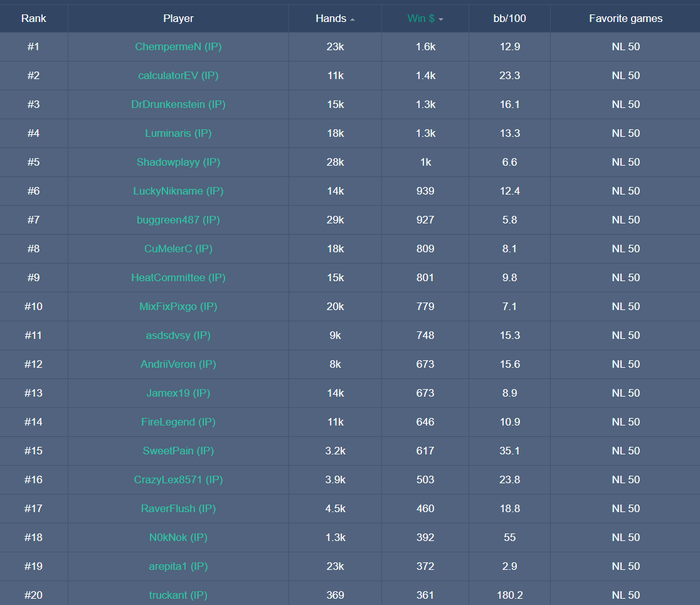The image size is (700, 605).
Task: Select the 55 bb/100 value for N0kNok
Action: coord(509,538)
